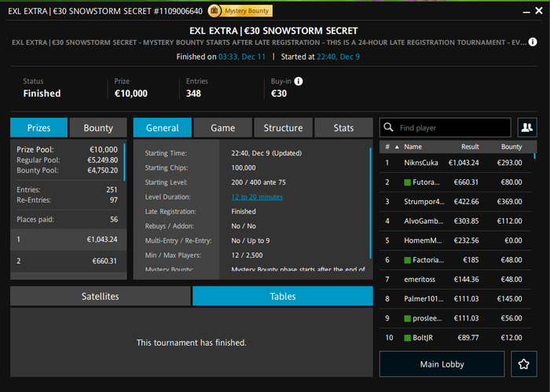Switch to the Prizes tab

39,127
